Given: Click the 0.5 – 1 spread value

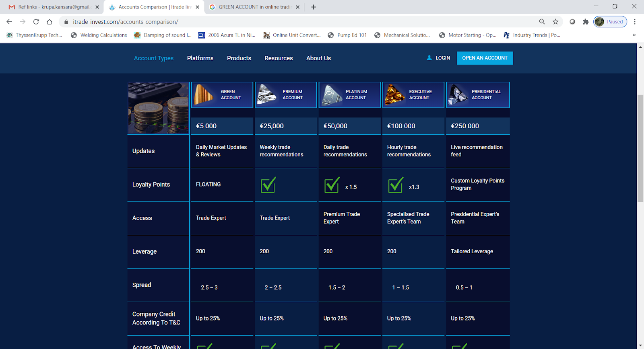Looking at the screenshot, I should [x=464, y=287].
